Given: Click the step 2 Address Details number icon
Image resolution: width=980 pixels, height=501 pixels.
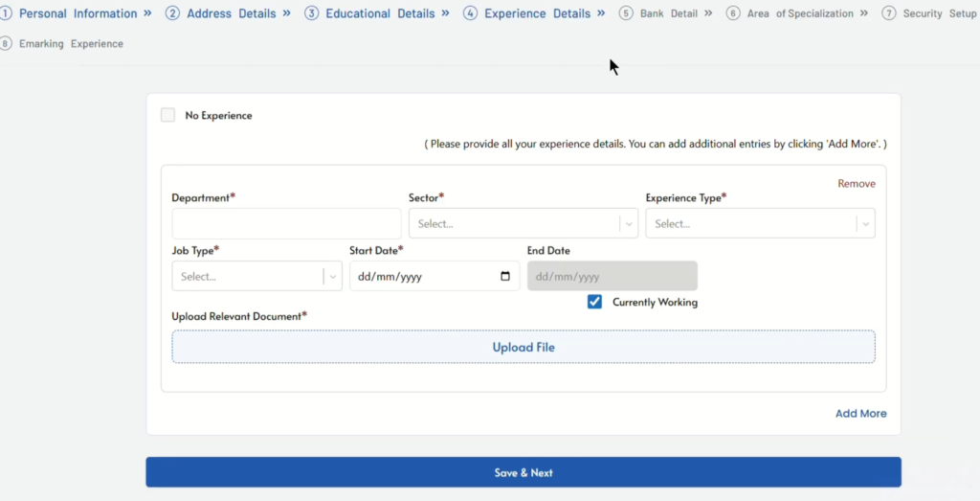Looking at the screenshot, I should (172, 13).
